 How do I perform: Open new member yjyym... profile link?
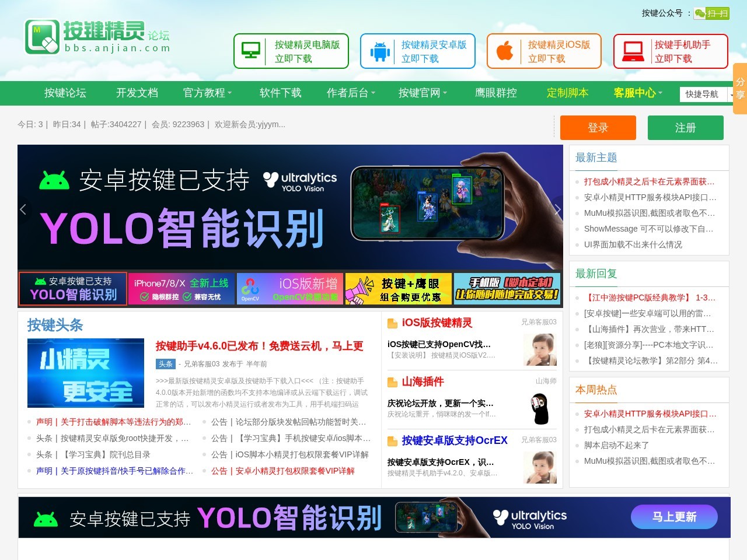(x=271, y=124)
